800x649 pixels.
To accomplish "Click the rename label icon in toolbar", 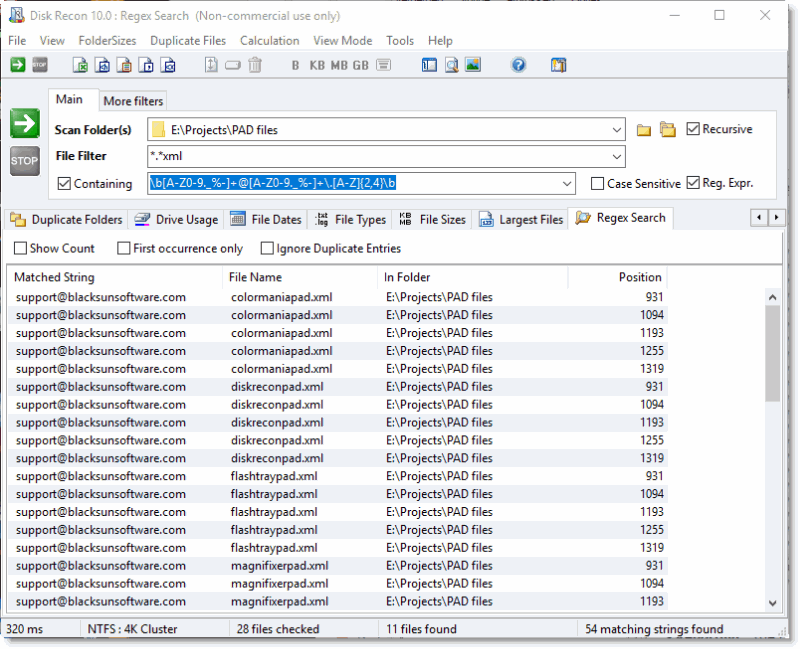I will pos(233,65).
